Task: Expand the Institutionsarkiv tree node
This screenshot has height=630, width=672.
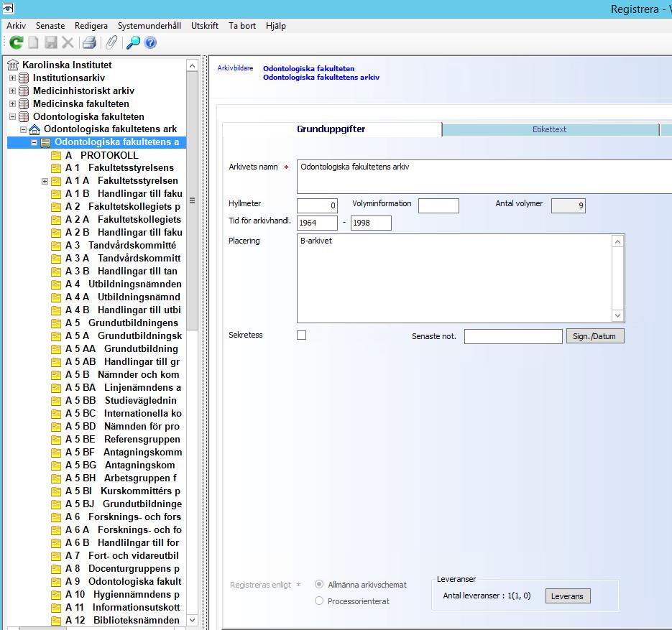Action: coord(12,78)
